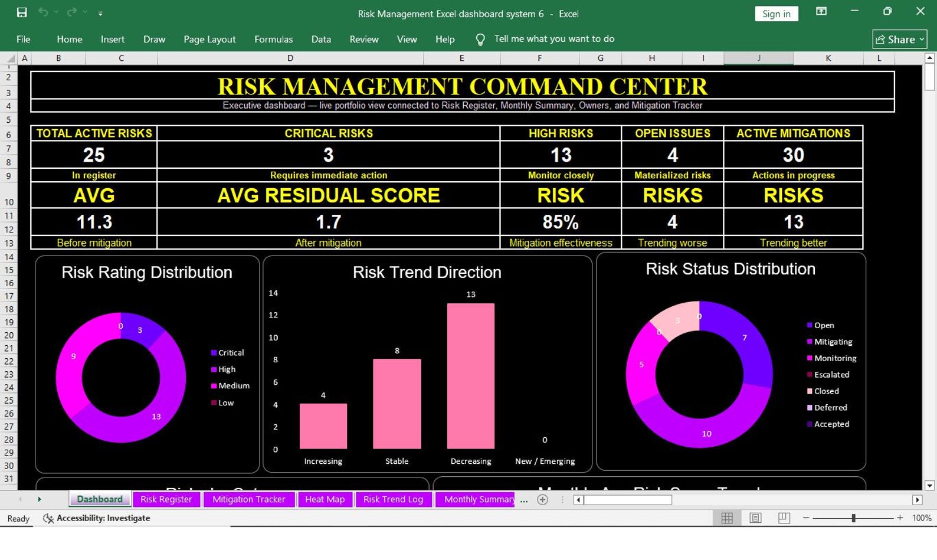This screenshot has height=560, width=937.
Task: Click the Critical legend color swatch
Action: coord(214,353)
